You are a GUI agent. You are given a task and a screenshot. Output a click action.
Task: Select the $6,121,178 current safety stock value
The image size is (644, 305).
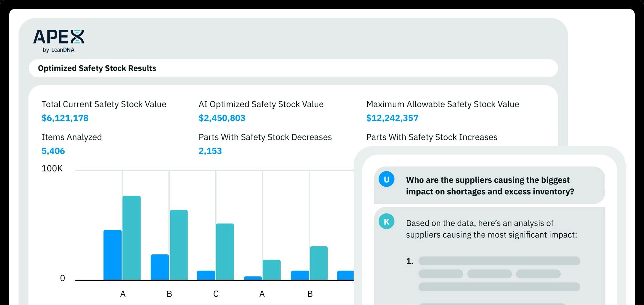(65, 118)
